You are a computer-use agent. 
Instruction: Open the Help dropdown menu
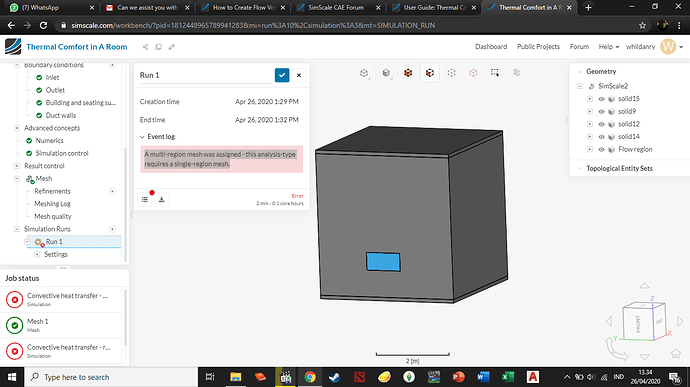click(609, 47)
